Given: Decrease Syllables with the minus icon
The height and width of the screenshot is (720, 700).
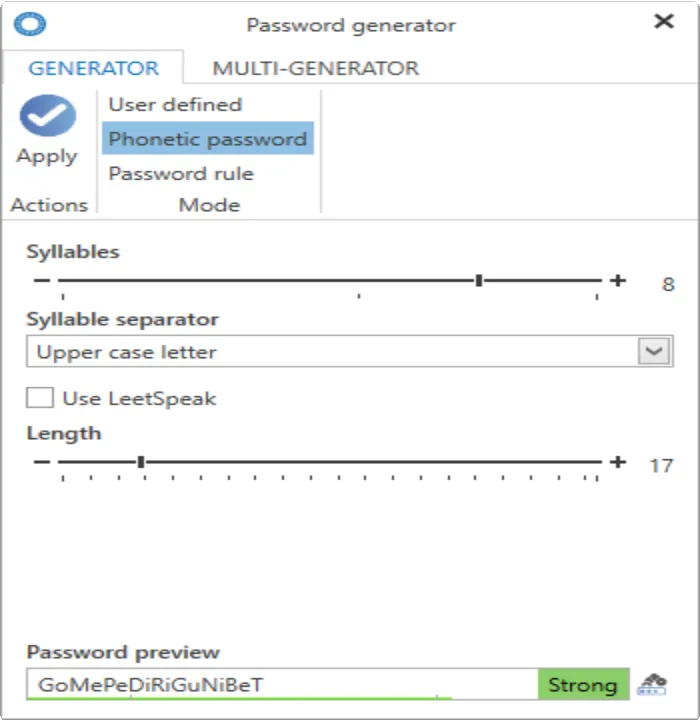Looking at the screenshot, I should click(x=42, y=280).
